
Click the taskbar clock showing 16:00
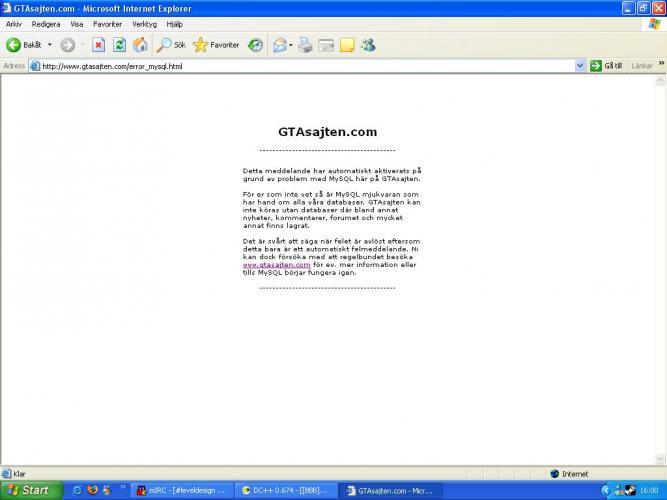pyautogui.click(x=649, y=491)
